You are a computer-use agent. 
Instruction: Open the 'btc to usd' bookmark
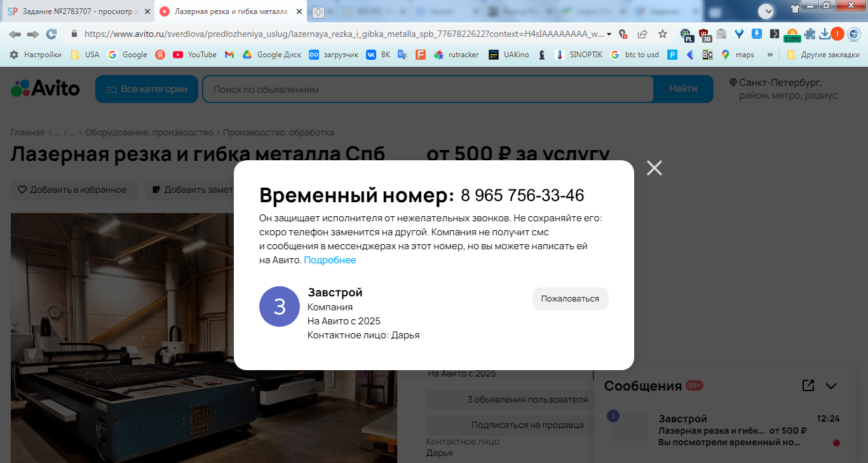coord(635,55)
